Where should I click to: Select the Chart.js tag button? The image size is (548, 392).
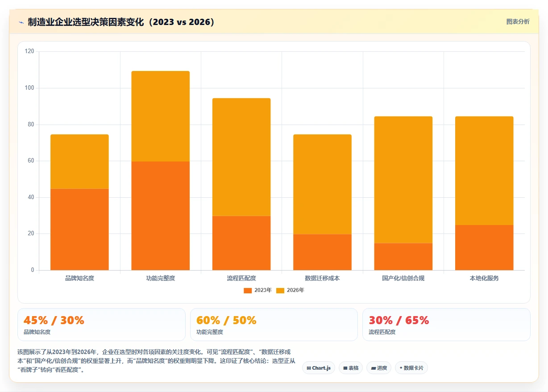(x=319, y=368)
